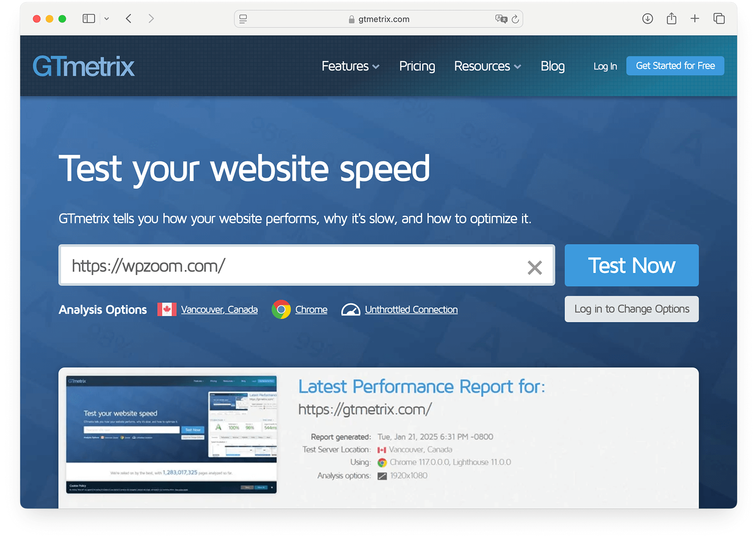This screenshot has width=756, height=537.
Task: Click the small flag icon beside Test Server Location
Action: click(382, 450)
